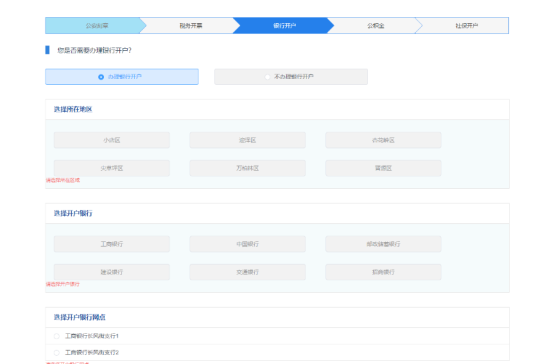
Task: Go to the 社保开户 step
Action: point(466,25)
